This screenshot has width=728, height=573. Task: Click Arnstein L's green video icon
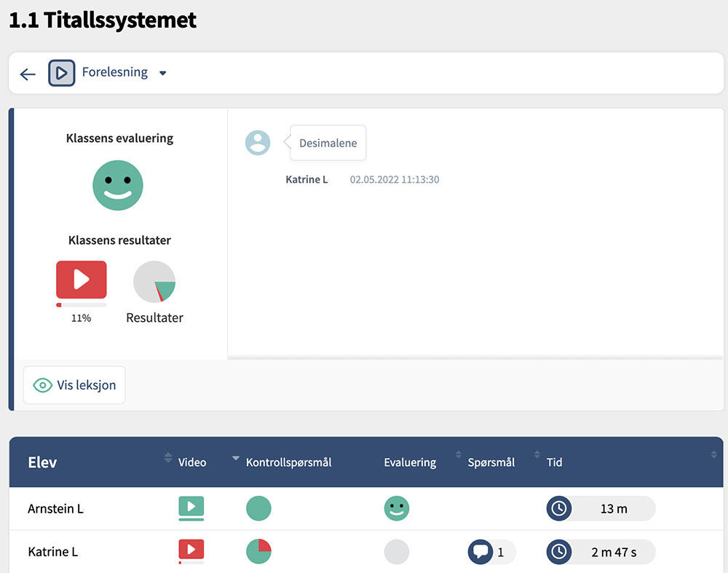[191, 508]
